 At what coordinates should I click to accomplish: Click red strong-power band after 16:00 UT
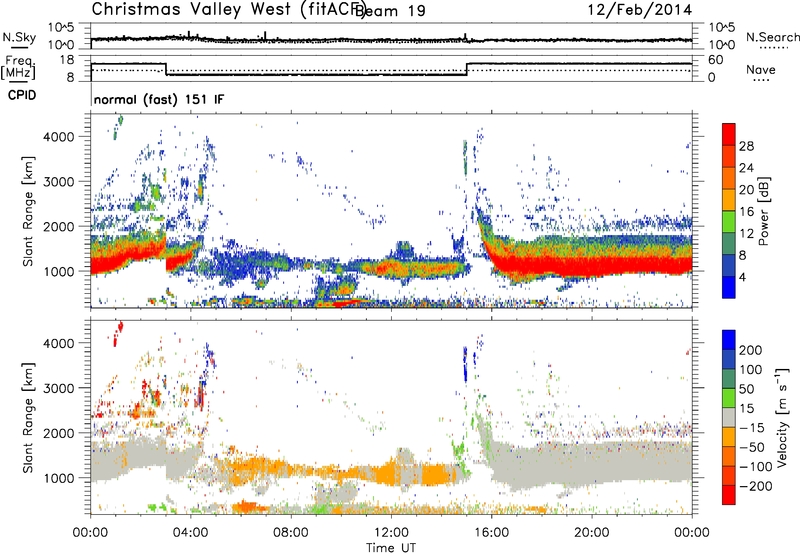592,266
